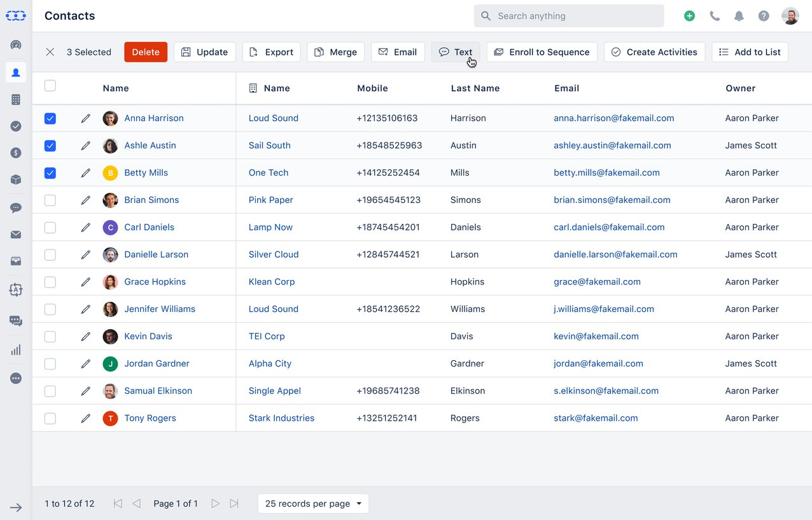Open the deals dollar icon in sidebar
This screenshot has height=520, width=812.
(x=16, y=153)
